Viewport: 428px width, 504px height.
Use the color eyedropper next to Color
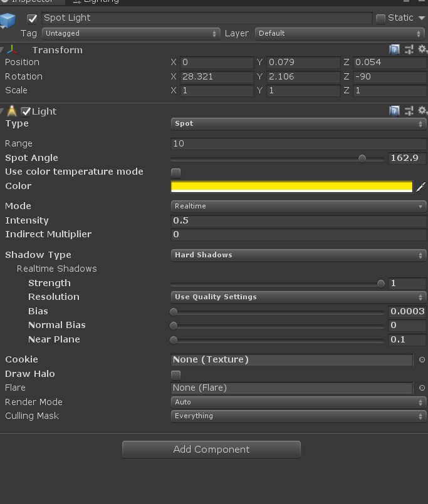pos(420,186)
